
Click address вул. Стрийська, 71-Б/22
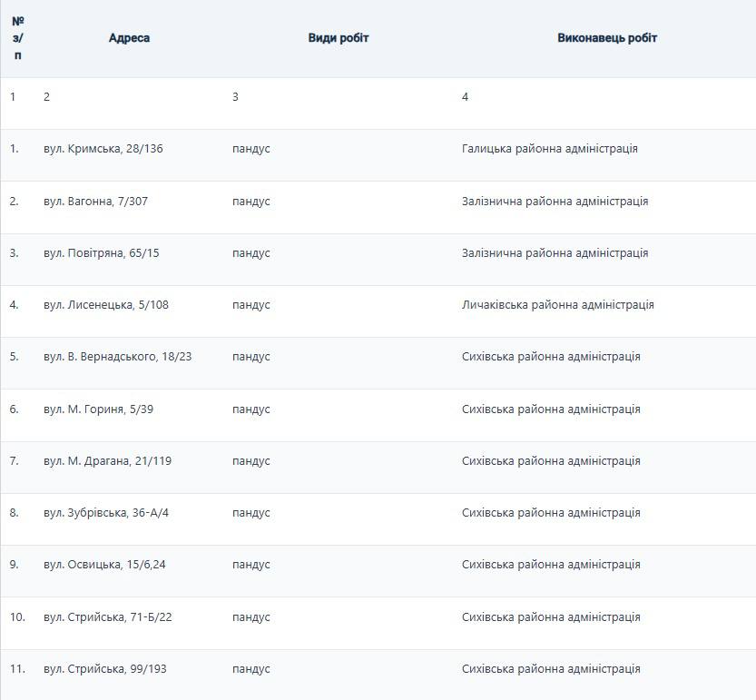point(108,617)
